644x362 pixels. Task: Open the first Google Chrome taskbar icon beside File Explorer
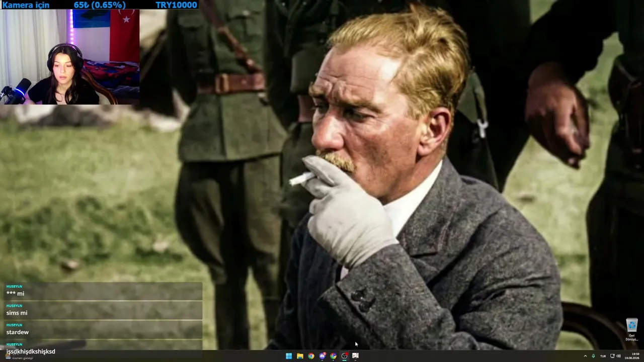[x=311, y=356]
